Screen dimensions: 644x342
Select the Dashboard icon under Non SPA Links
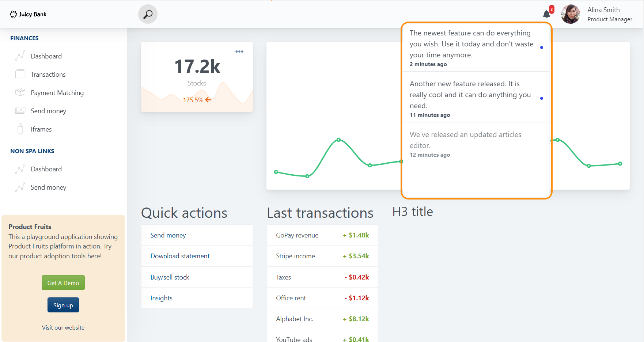pyautogui.click(x=20, y=168)
